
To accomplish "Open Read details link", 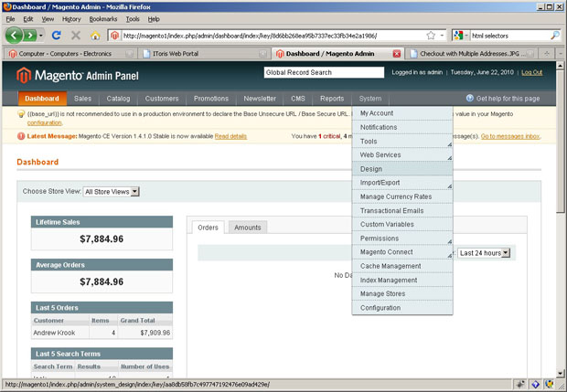I will [230, 136].
